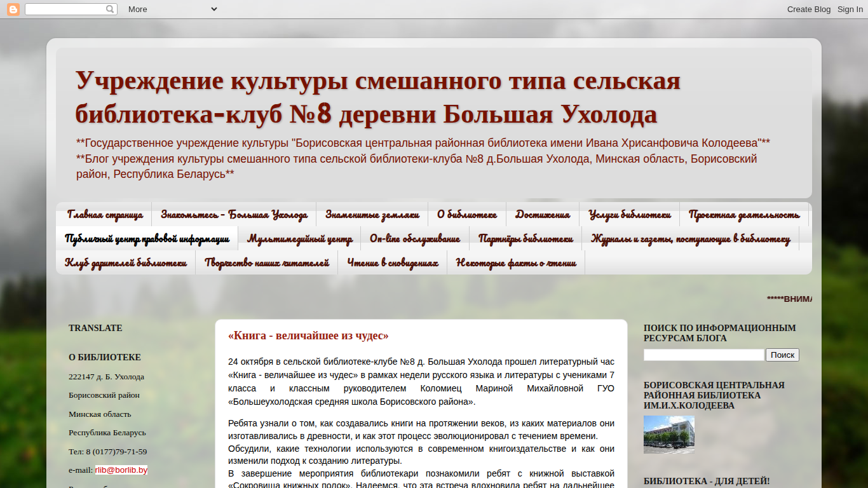Open the Чтение в сновидениях tab

tap(392, 262)
